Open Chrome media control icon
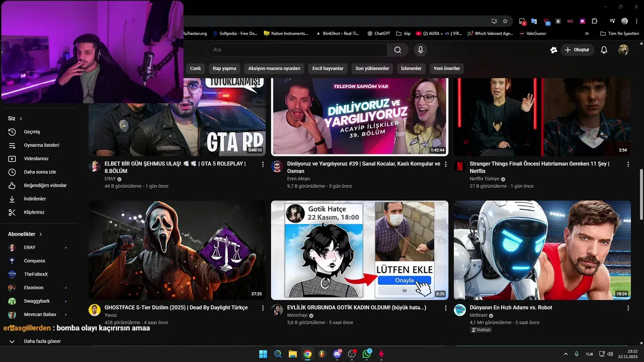Image resolution: width=644 pixels, height=362 pixels. (x=612, y=21)
